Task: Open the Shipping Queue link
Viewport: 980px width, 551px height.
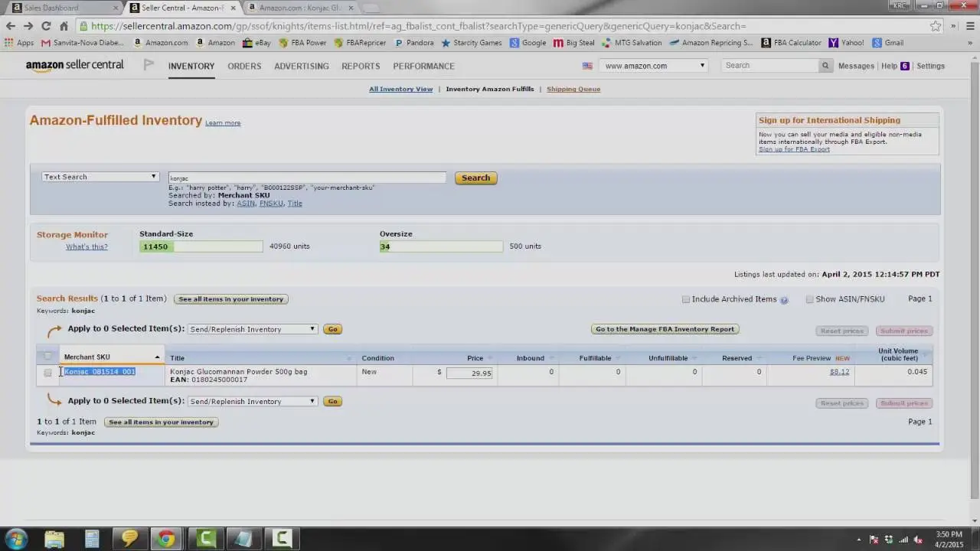Action: click(x=573, y=89)
